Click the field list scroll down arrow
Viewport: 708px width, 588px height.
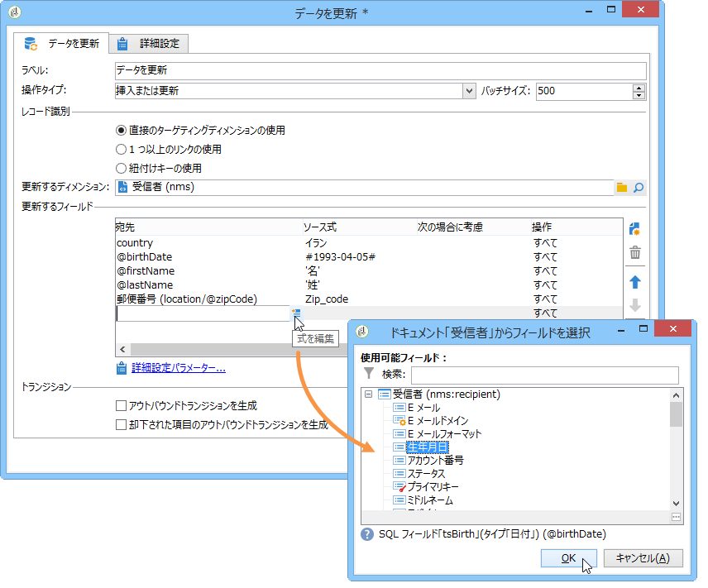pos(676,504)
